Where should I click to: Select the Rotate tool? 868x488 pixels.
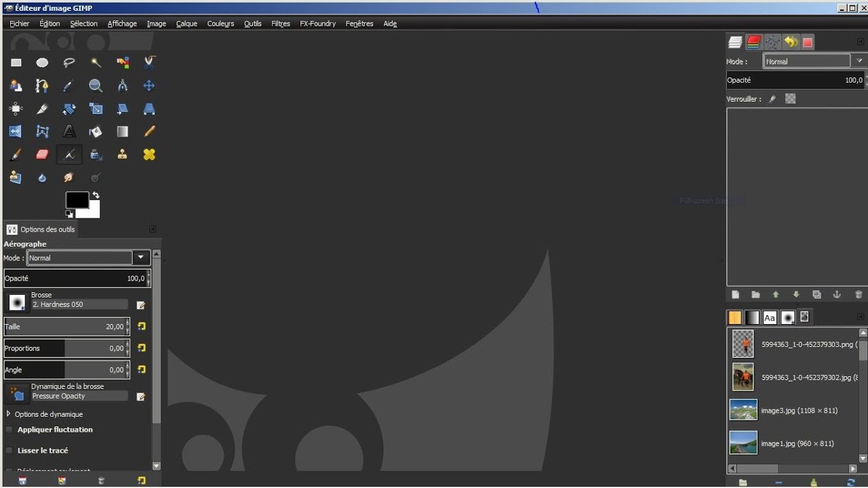[68, 108]
